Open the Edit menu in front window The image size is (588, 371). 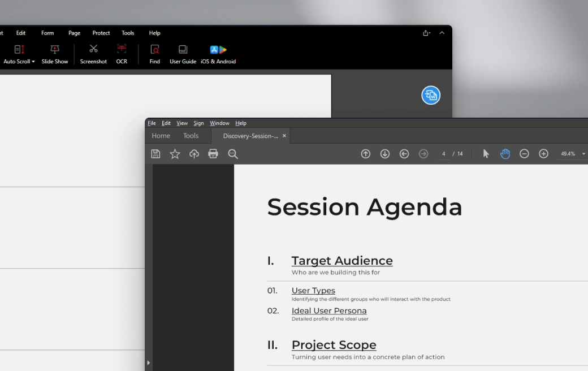(166, 123)
